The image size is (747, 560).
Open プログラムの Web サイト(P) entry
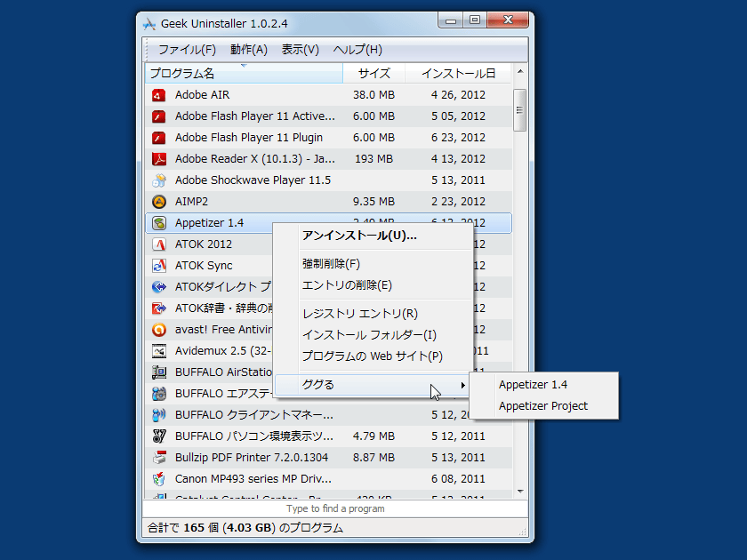(372, 356)
